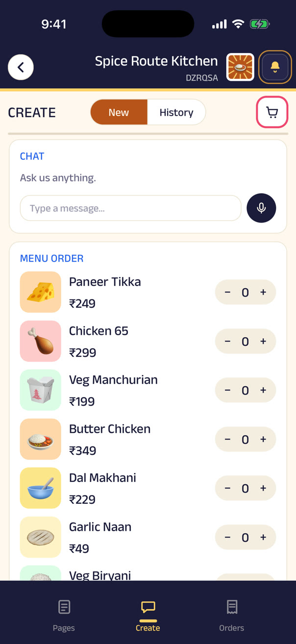The image size is (296, 644).
Task: Tap the Paneer Tikka cheese image
Action: click(41, 292)
